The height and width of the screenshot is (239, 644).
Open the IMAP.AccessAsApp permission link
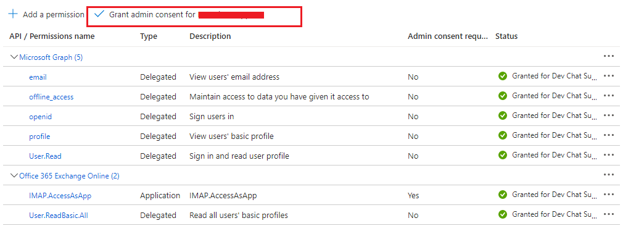[60, 196]
